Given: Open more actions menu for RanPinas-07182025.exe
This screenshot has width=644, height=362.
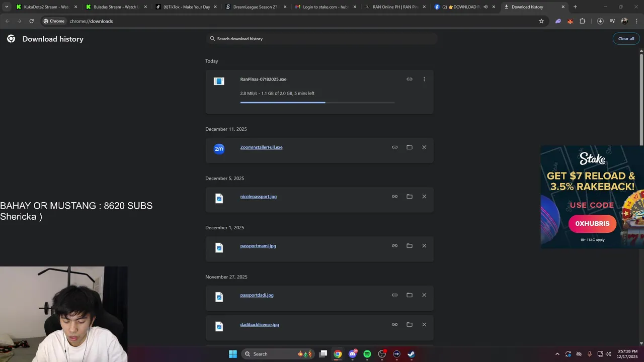Looking at the screenshot, I should click(x=424, y=79).
